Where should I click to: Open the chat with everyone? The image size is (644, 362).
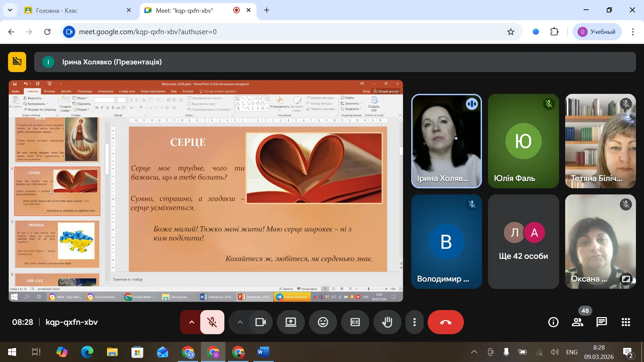tap(602, 322)
